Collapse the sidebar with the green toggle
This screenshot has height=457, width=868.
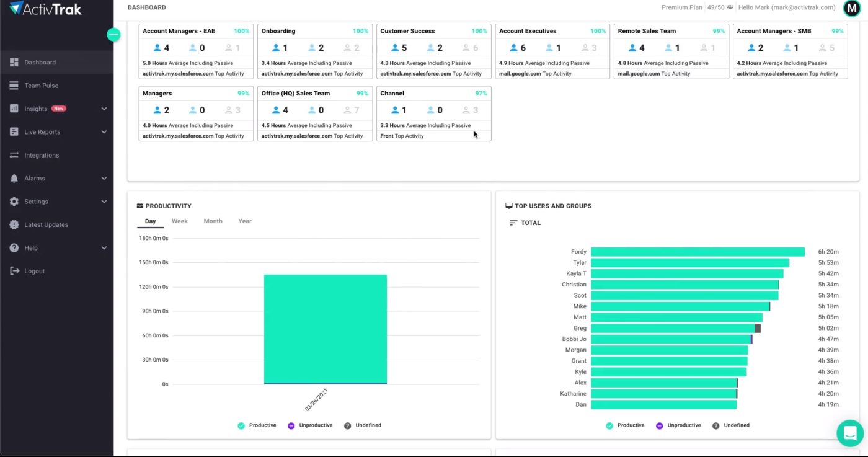tap(113, 35)
